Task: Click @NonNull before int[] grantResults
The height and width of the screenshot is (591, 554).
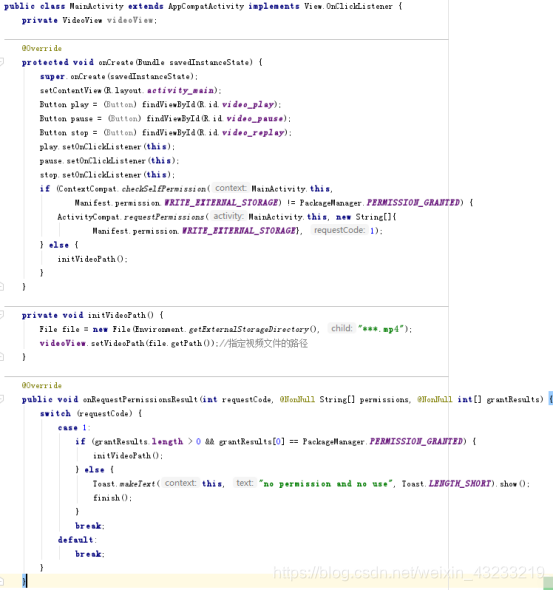Action: pos(435,400)
